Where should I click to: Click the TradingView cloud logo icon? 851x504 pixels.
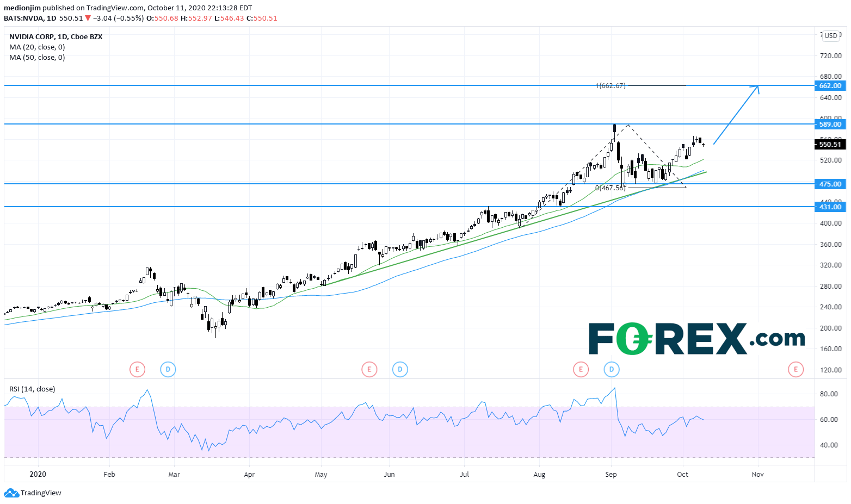[x=11, y=493]
